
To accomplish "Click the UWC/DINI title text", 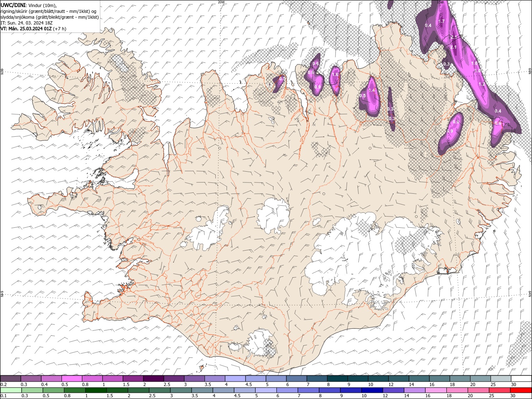I will pyautogui.click(x=13, y=5).
